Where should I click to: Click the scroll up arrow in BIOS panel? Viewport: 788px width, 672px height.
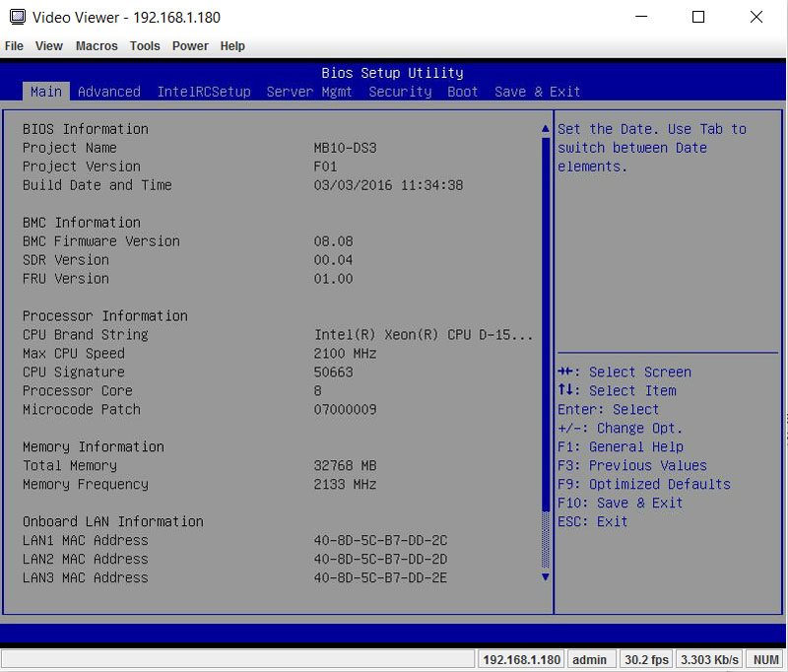pos(546,129)
